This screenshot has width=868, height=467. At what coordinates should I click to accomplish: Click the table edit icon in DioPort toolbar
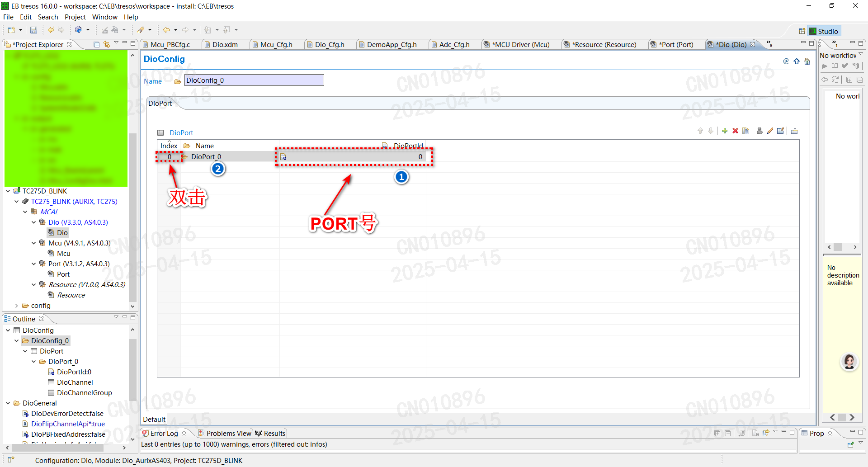[781, 131]
